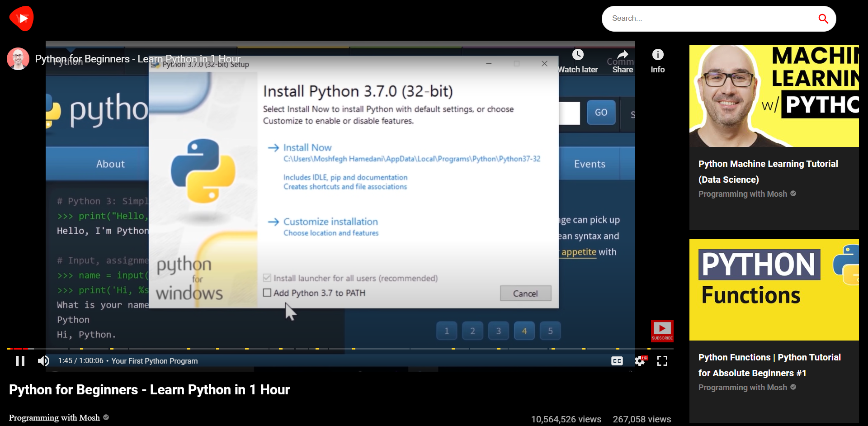Click the YouTube logo
This screenshot has width=868, height=426.
[21, 18]
